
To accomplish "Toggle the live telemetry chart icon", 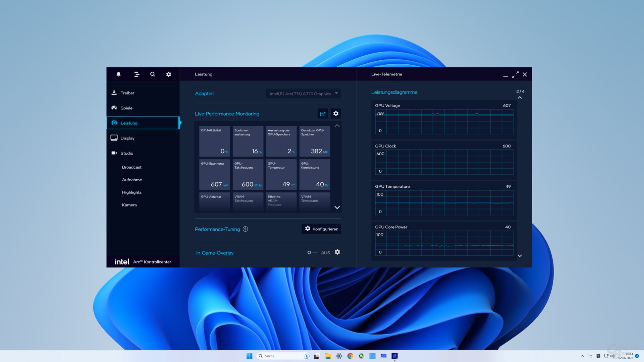I will point(323,114).
